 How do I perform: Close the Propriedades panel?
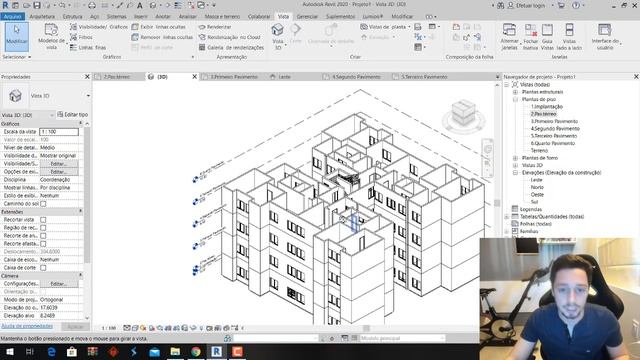point(87,77)
